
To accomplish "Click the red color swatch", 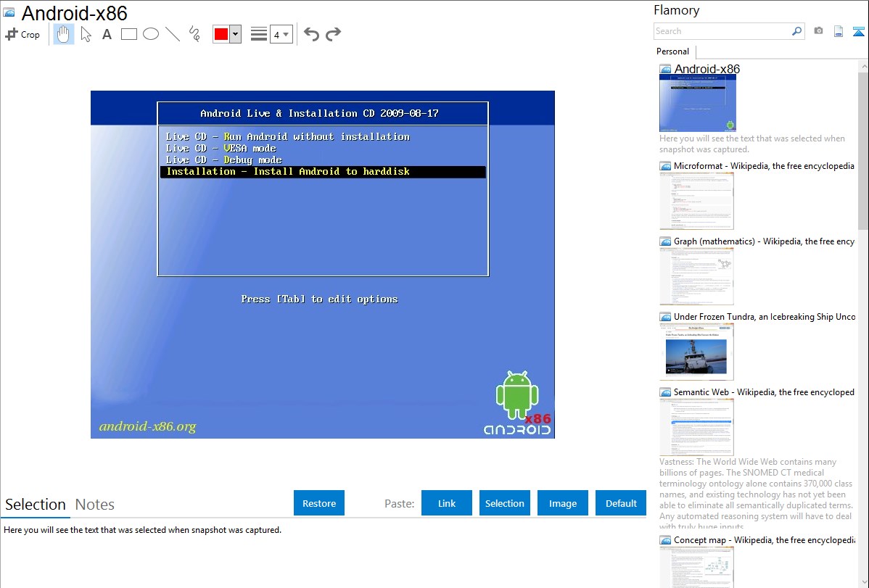I will click(x=221, y=34).
